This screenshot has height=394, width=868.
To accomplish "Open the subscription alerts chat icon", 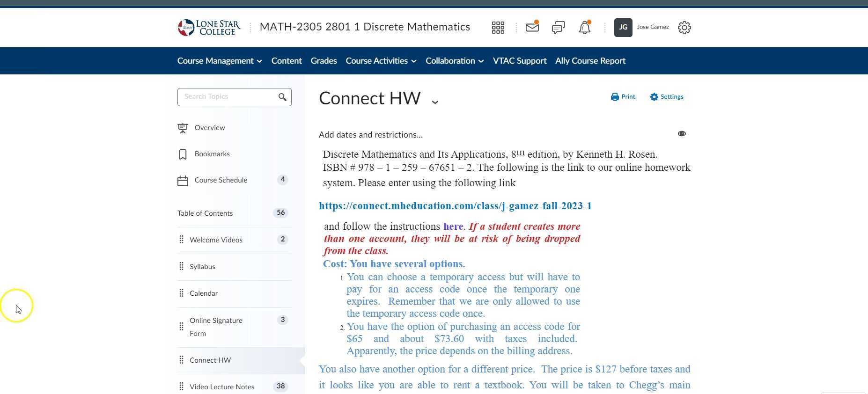I will pos(559,28).
